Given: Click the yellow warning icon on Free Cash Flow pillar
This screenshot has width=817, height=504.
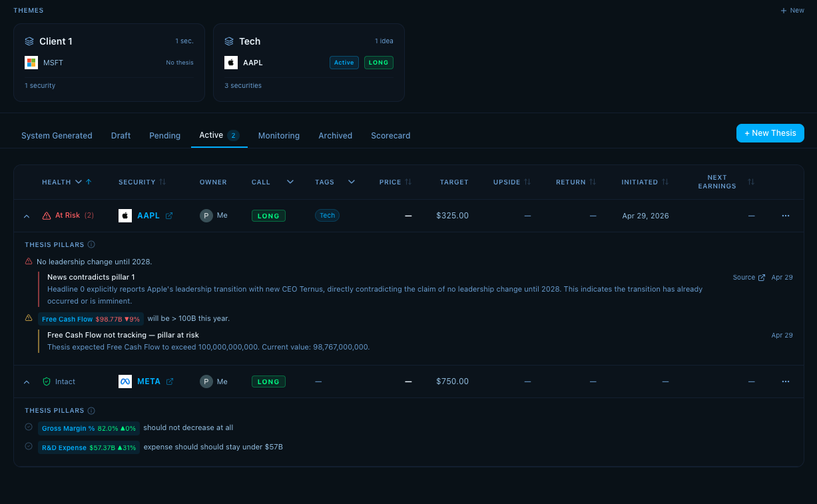Looking at the screenshot, I should 29,318.
